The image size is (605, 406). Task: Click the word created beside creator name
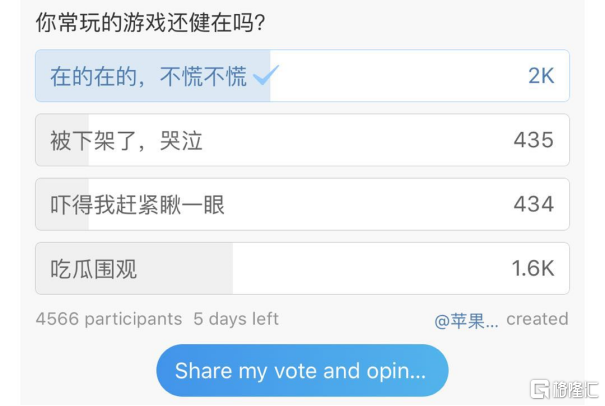click(x=537, y=319)
